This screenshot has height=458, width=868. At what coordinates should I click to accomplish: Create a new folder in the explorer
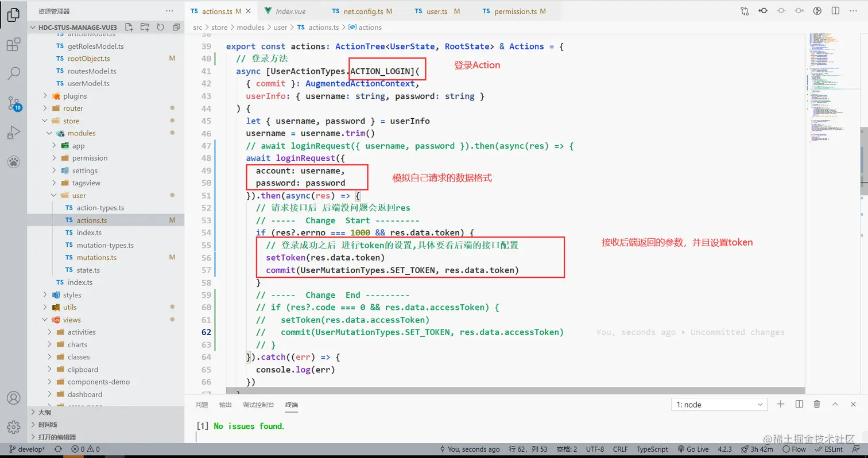pyautogui.click(x=145, y=27)
